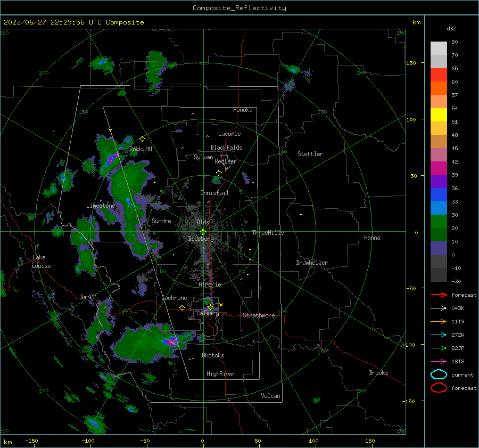Viewport: 479px width, 448px height.
Task: Click the Stettler city label
Action: click(310, 154)
